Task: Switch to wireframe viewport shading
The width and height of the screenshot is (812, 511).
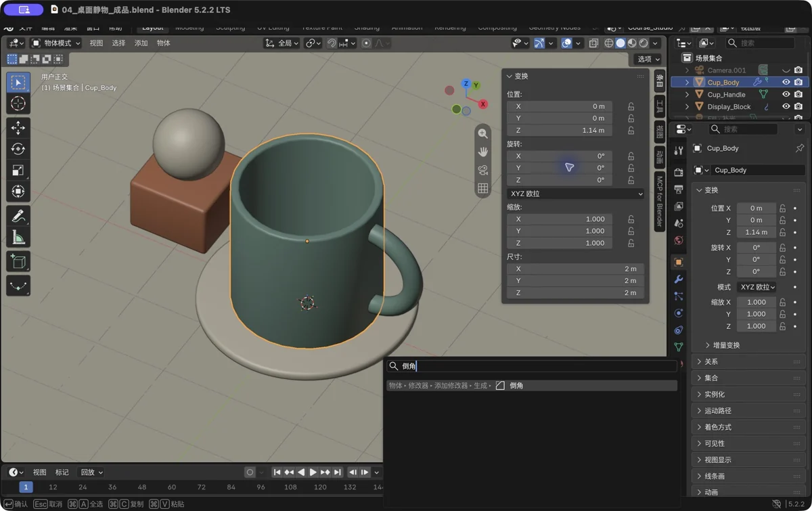Action: coord(609,43)
